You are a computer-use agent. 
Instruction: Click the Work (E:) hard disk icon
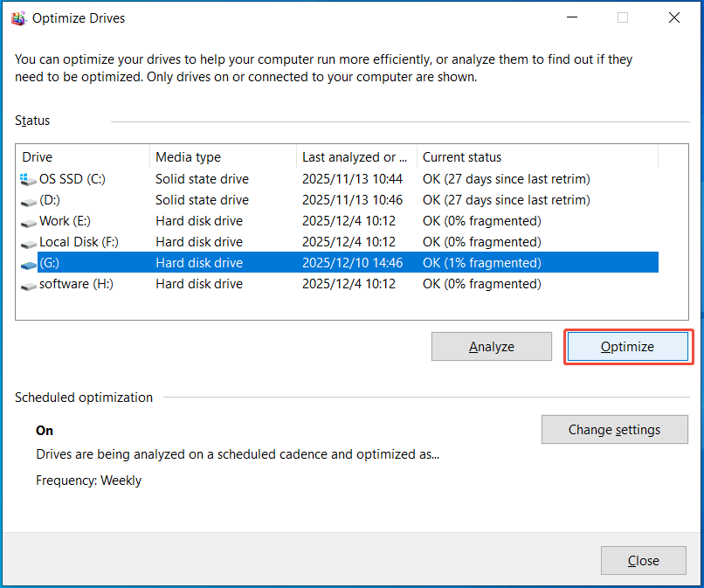(x=26, y=221)
